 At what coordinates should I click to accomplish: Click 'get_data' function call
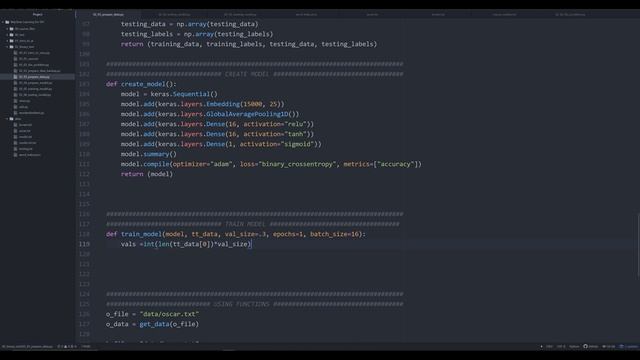(154, 324)
